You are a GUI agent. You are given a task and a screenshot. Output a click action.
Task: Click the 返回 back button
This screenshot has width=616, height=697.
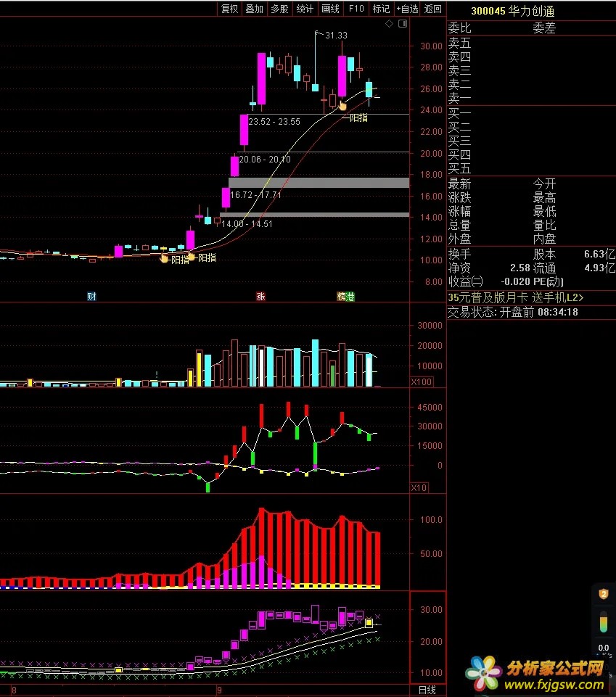coord(432,9)
